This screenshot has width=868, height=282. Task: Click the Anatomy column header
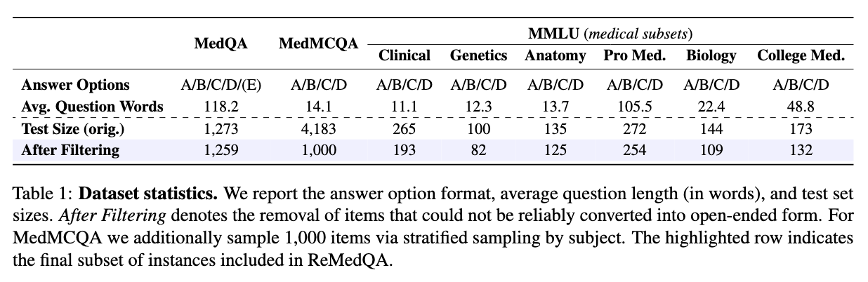point(555,55)
